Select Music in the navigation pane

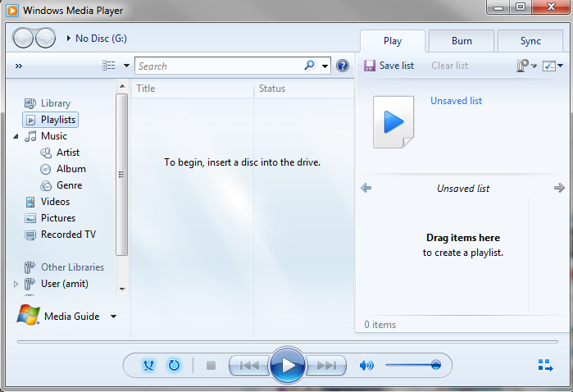(54, 136)
